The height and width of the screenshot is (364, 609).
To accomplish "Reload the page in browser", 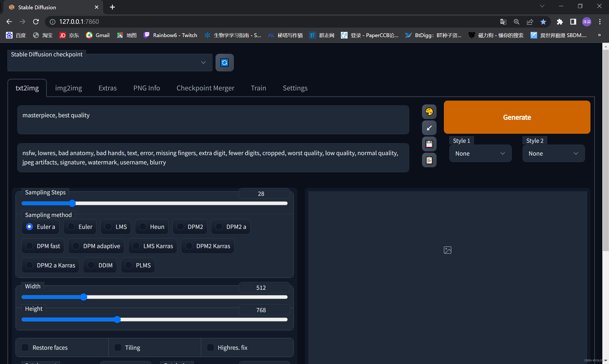I will click(x=36, y=22).
